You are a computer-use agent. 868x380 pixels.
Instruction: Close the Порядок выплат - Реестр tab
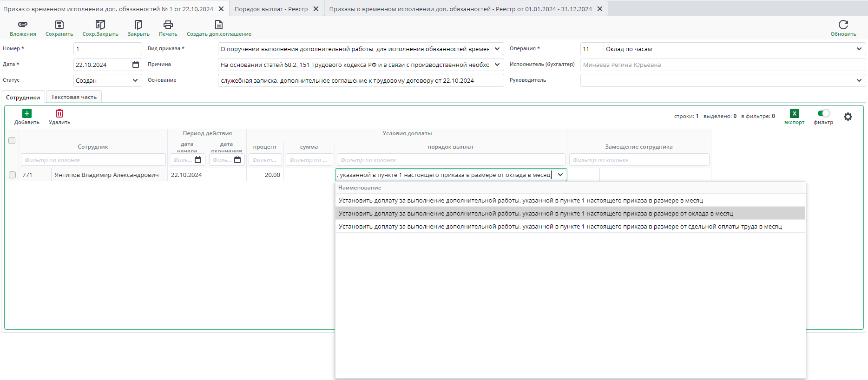[316, 9]
